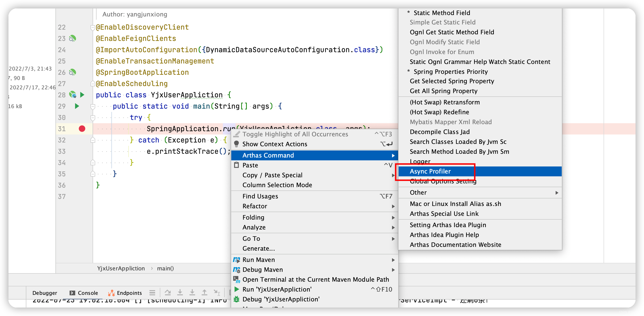Click the green run arrow on line 28

tap(82, 95)
